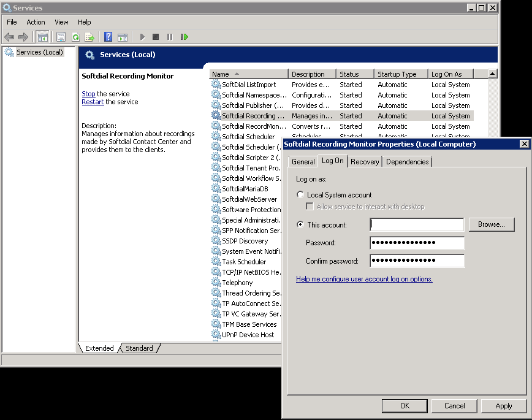Toggle Allow service to interact with desktop
532x420 pixels.
[x=310, y=207]
